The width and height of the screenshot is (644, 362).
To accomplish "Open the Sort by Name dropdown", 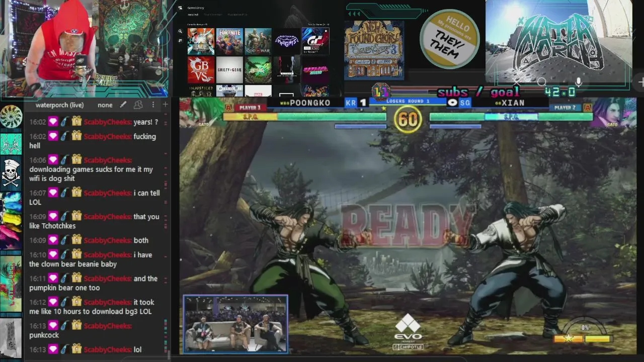I will click(x=318, y=24).
